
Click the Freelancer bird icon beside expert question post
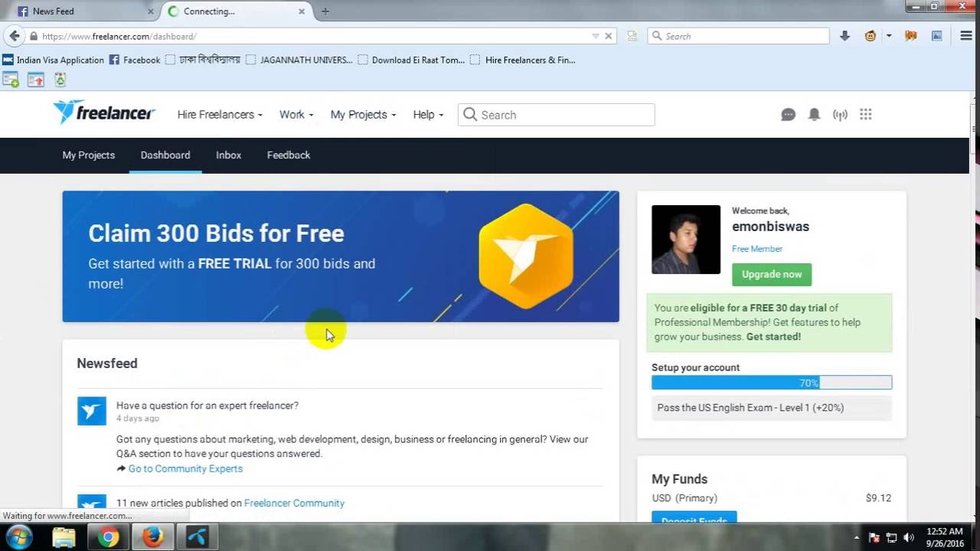[x=92, y=411]
